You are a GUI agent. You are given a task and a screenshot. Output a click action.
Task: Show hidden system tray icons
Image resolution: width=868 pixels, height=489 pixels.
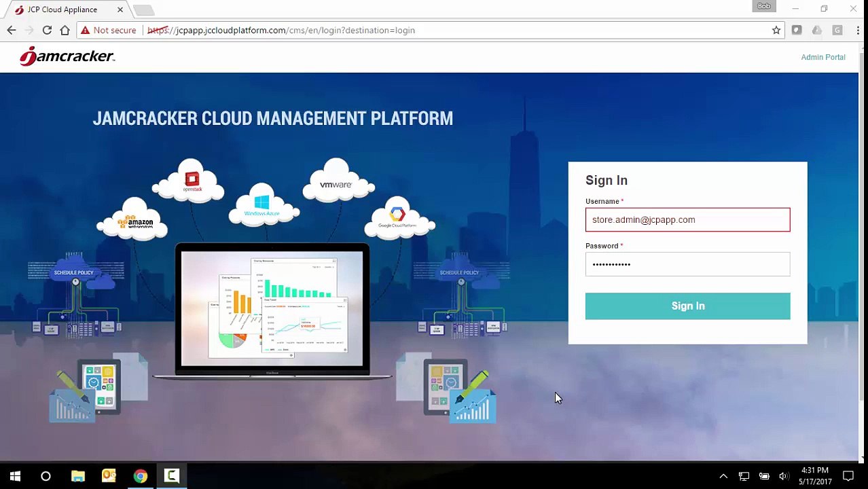point(723,476)
